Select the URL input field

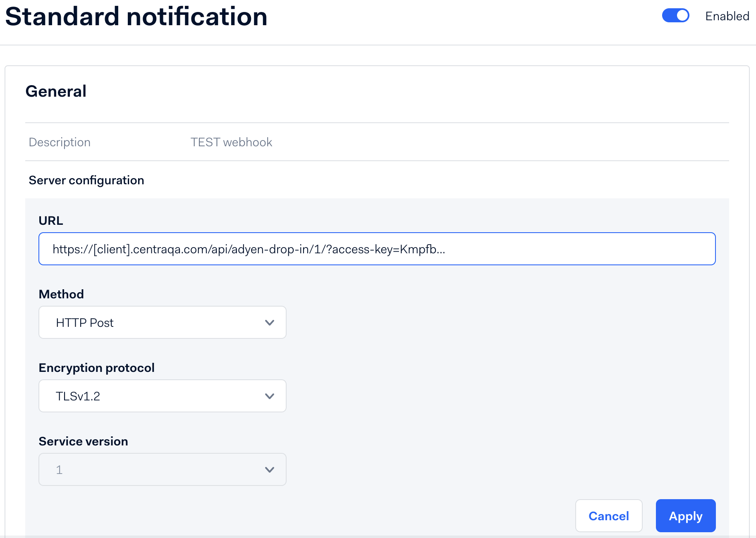[376, 249]
